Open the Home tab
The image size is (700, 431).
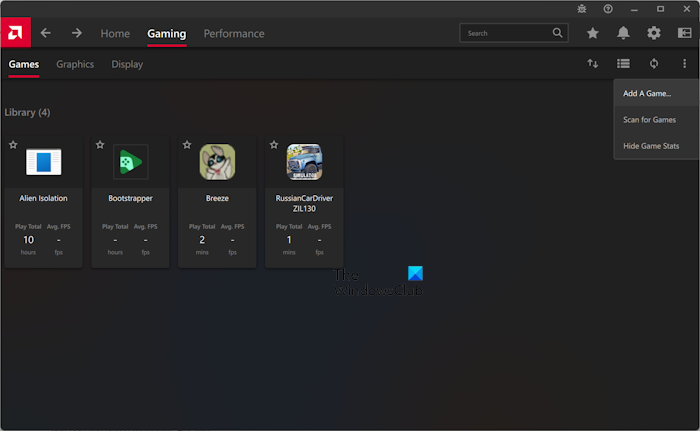pyautogui.click(x=115, y=33)
